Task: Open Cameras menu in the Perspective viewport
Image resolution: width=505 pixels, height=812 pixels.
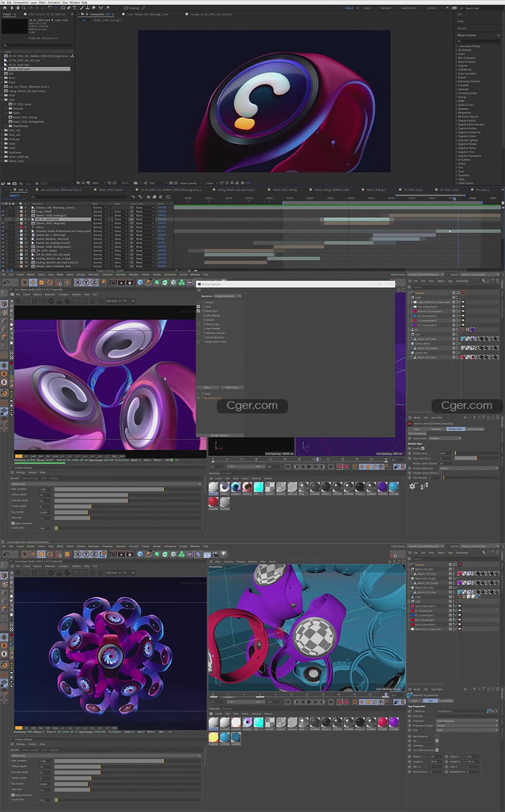Action: pyautogui.click(x=228, y=562)
